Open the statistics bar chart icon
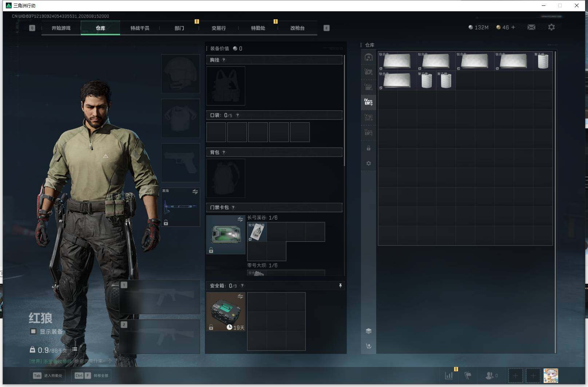 point(449,375)
